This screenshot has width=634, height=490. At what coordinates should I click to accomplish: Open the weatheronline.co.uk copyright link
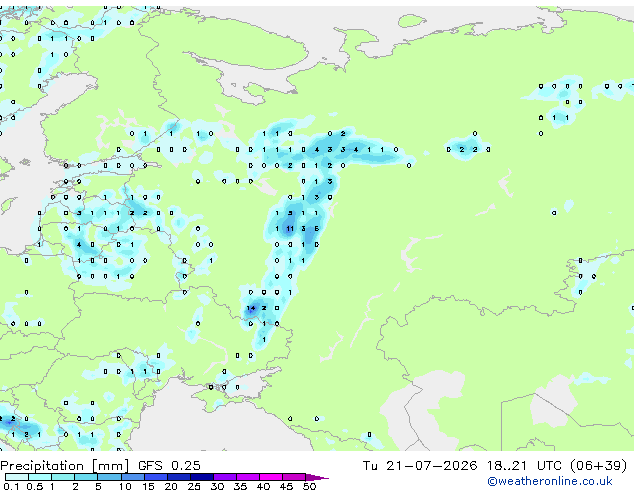[550, 481]
